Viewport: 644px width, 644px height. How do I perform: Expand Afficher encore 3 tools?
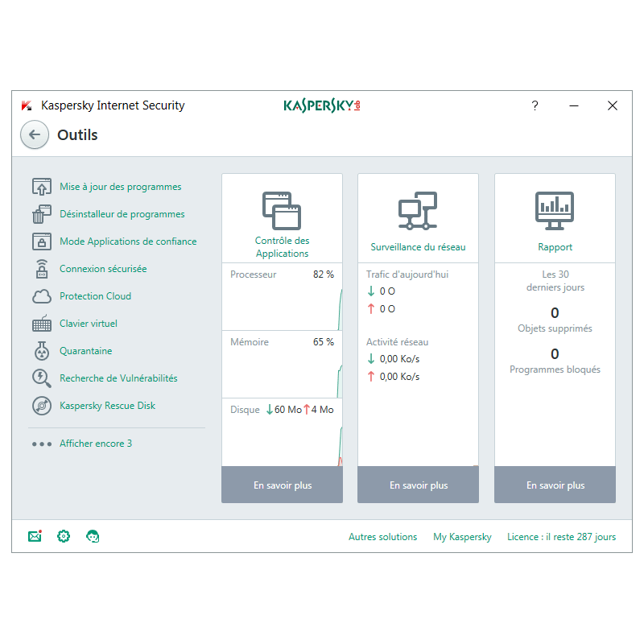(x=96, y=444)
